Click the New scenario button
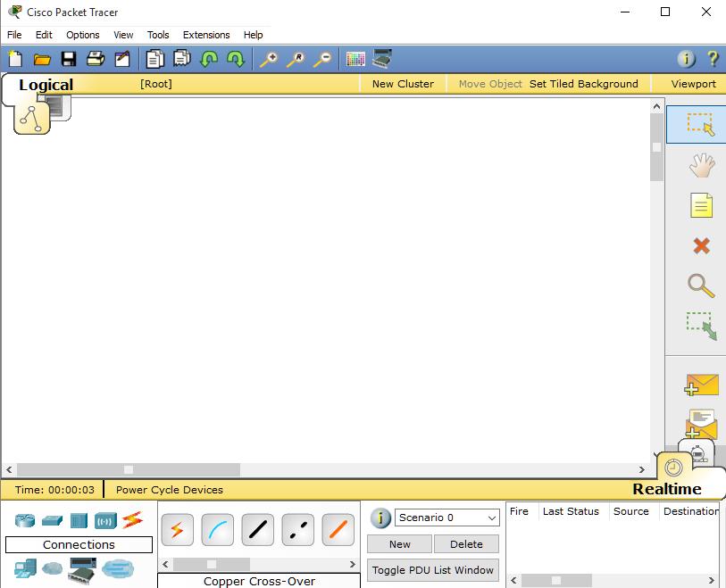 click(399, 544)
